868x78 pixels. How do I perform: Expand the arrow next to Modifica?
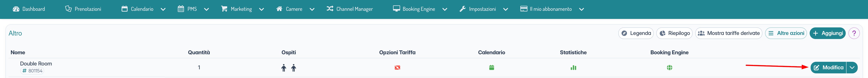tap(852, 68)
